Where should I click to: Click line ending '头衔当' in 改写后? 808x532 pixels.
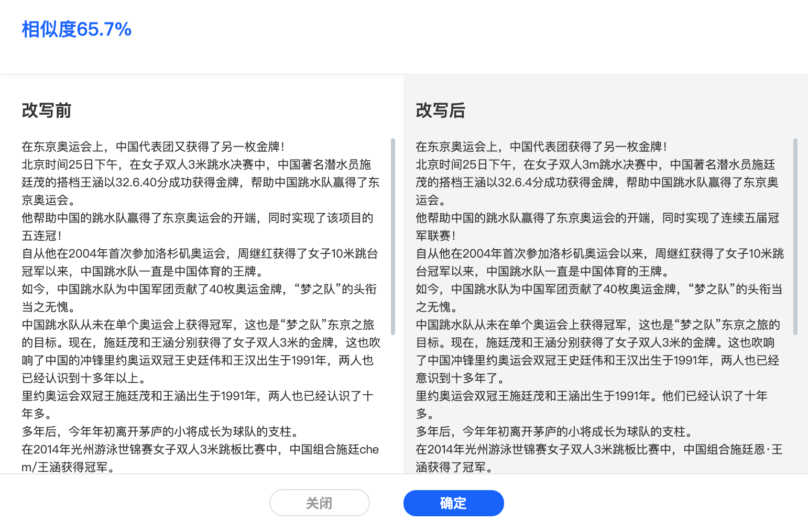pyautogui.click(x=599, y=289)
